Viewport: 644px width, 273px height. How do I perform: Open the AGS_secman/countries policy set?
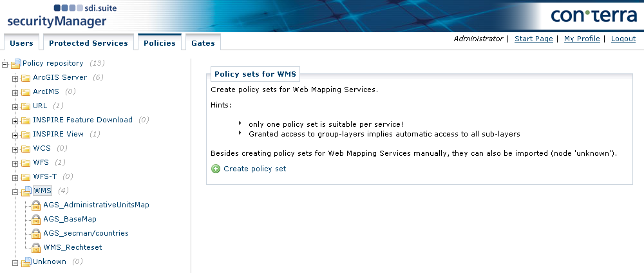pos(86,233)
